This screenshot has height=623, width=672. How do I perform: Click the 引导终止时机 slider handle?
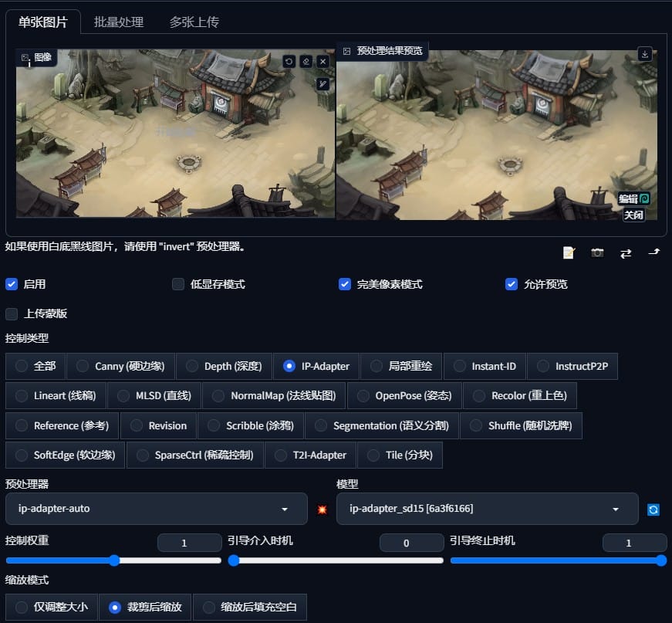(661, 560)
